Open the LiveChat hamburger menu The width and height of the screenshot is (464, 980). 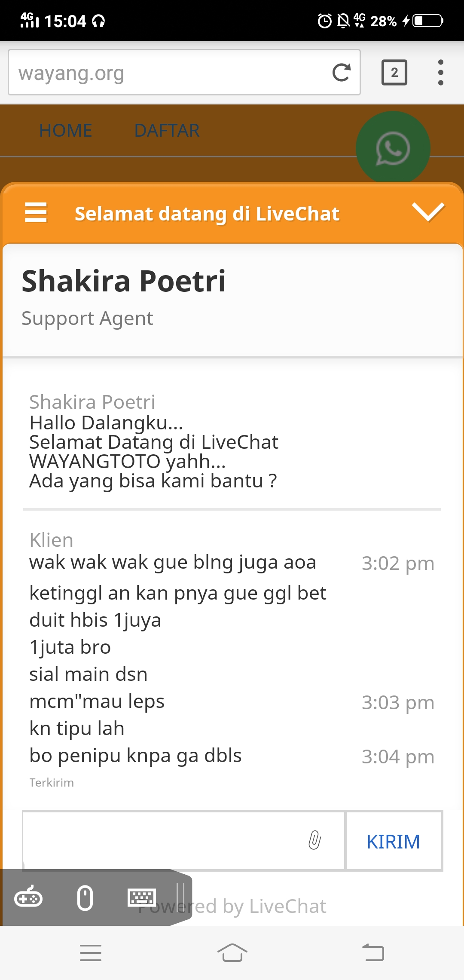click(x=36, y=212)
